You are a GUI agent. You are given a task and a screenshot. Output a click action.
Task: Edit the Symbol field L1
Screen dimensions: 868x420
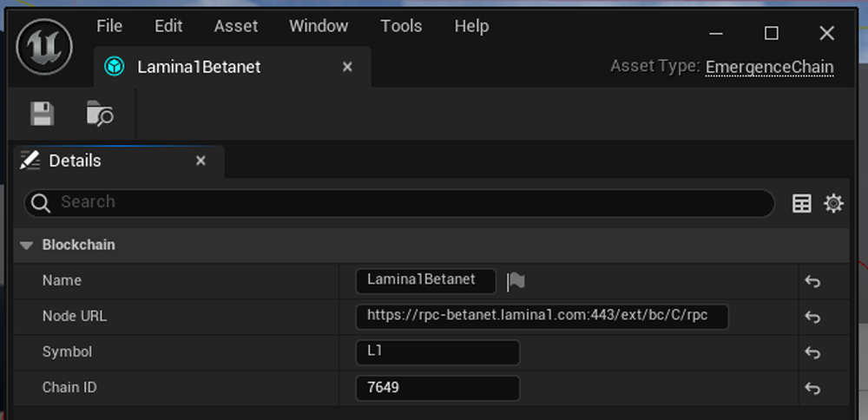[x=437, y=352]
